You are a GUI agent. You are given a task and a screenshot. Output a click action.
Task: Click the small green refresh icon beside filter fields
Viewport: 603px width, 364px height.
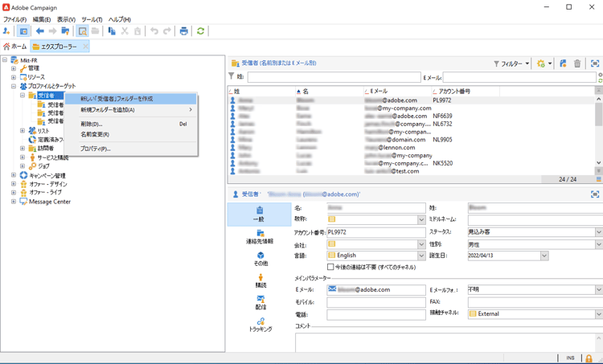[600, 80]
